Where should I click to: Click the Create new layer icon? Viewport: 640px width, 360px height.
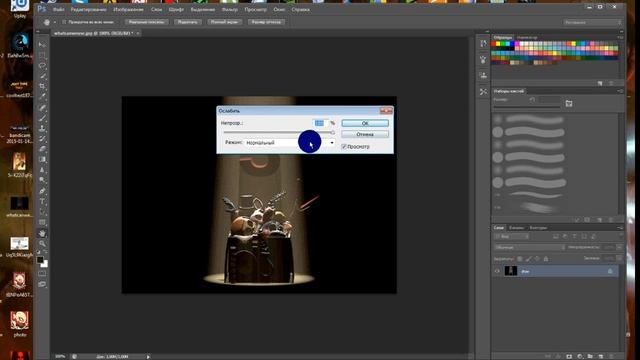coord(600,356)
